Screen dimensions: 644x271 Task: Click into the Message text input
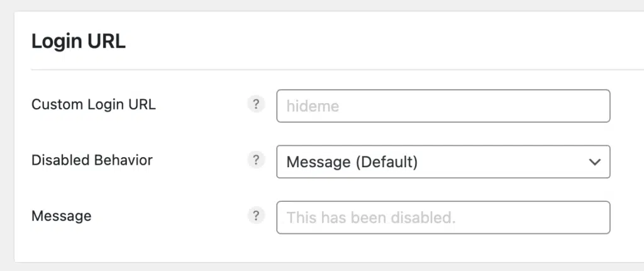(x=443, y=218)
